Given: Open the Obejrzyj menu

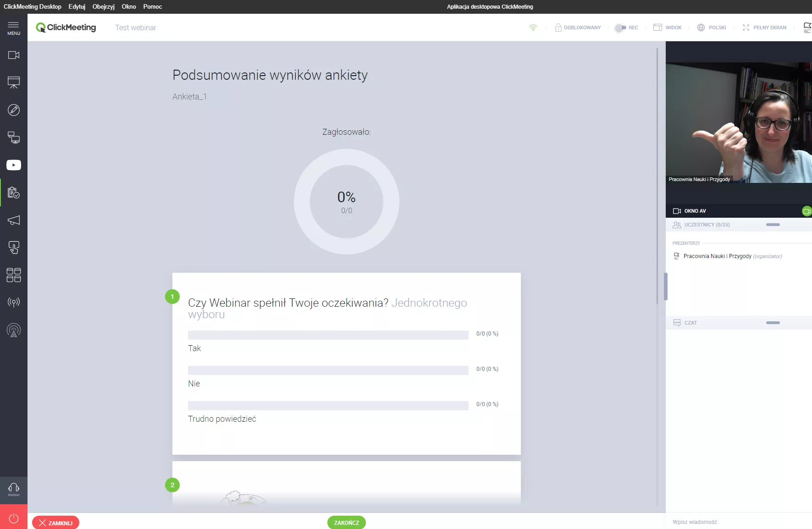Looking at the screenshot, I should tap(103, 6).
